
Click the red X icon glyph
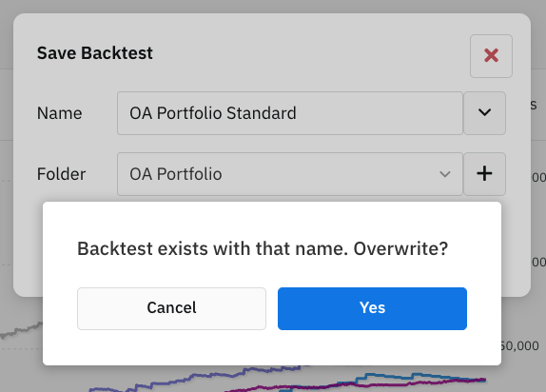pyautogui.click(x=491, y=55)
